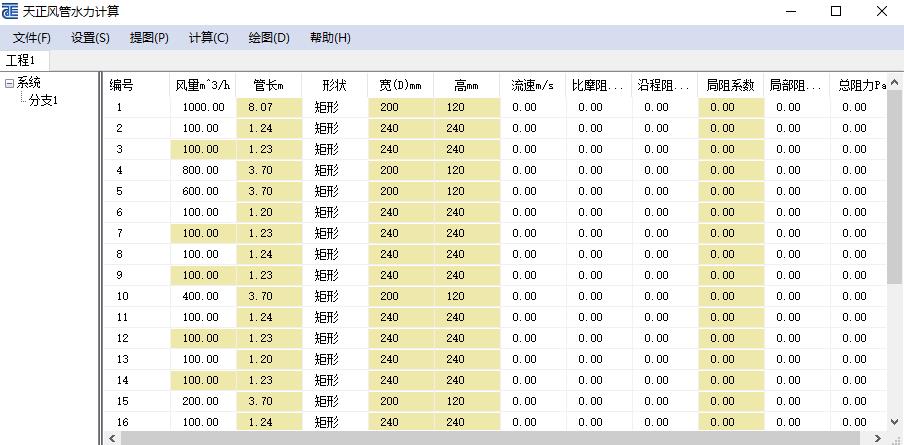
Task: Open the 提图(P) menu
Action: [149, 38]
